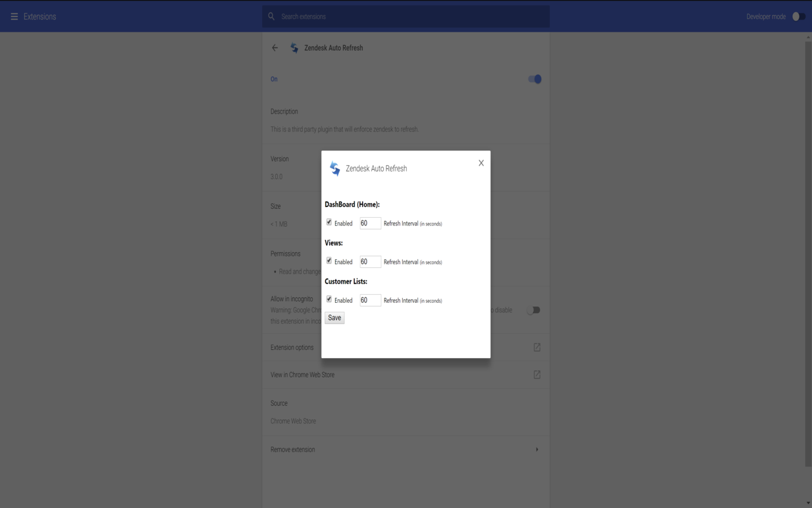Image resolution: width=812 pixels, height=508 pixels.
Task: Click the Zendesk Auto Refresh page logo
Action: coord(294,48)
